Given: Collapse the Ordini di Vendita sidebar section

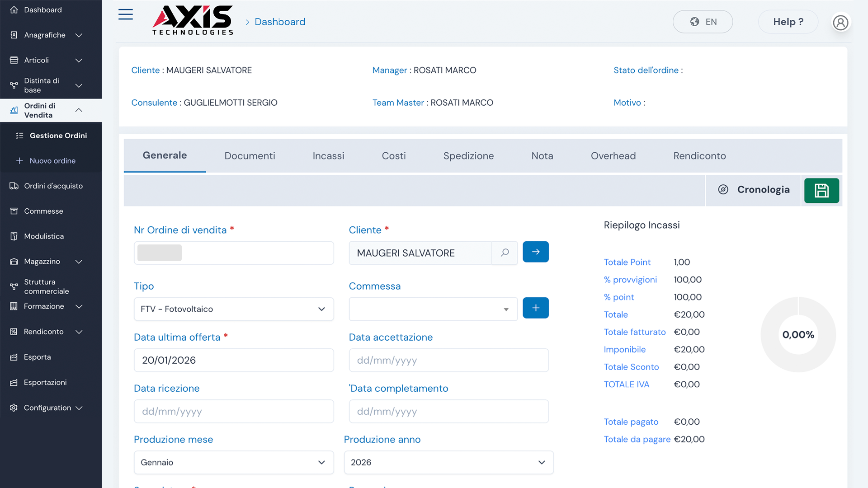Looking at the screenshot, I should (79, 110).
